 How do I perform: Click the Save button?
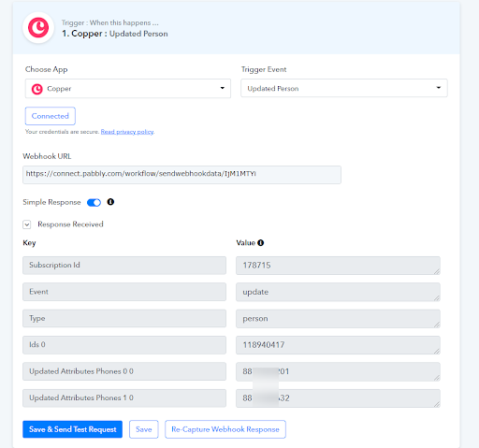tap(144, 429)
